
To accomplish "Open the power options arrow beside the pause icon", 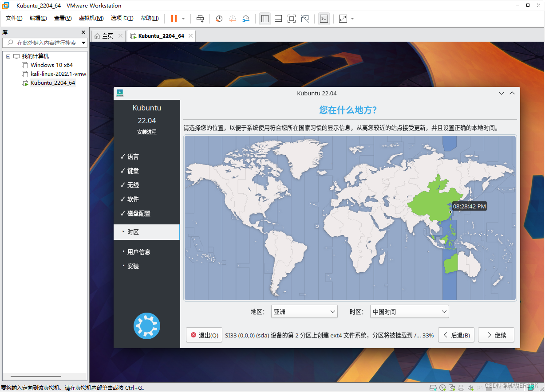I will [183, 19].
